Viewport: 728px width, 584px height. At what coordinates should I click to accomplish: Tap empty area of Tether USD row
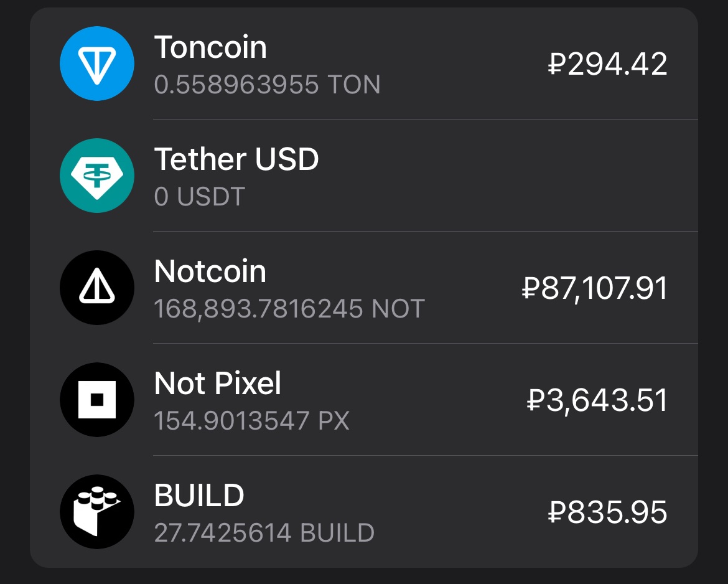point(498,176)
